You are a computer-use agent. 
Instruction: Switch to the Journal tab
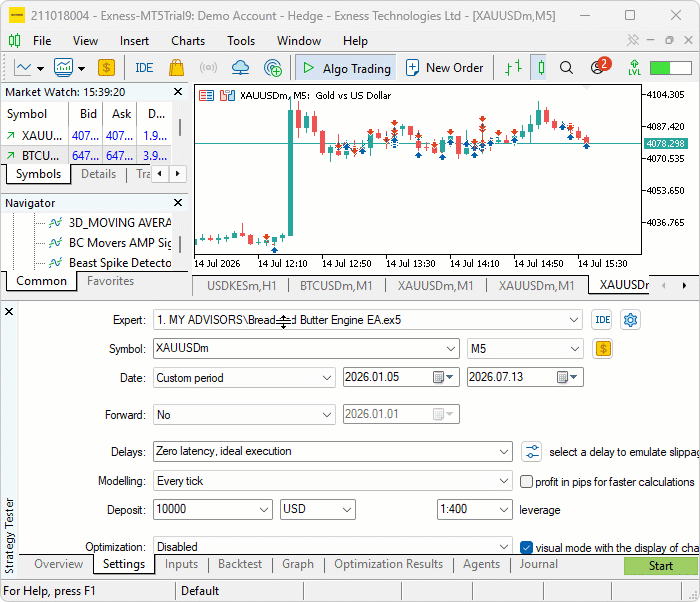(539, 564)
